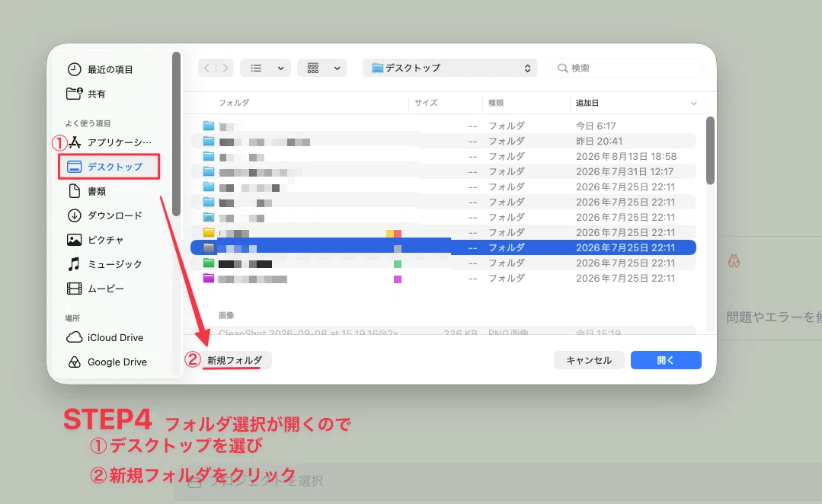The image size is (822, 504).
Task: Open Downloads (ダウンロード) in the sidebar
Action: (x=105, y=215)
